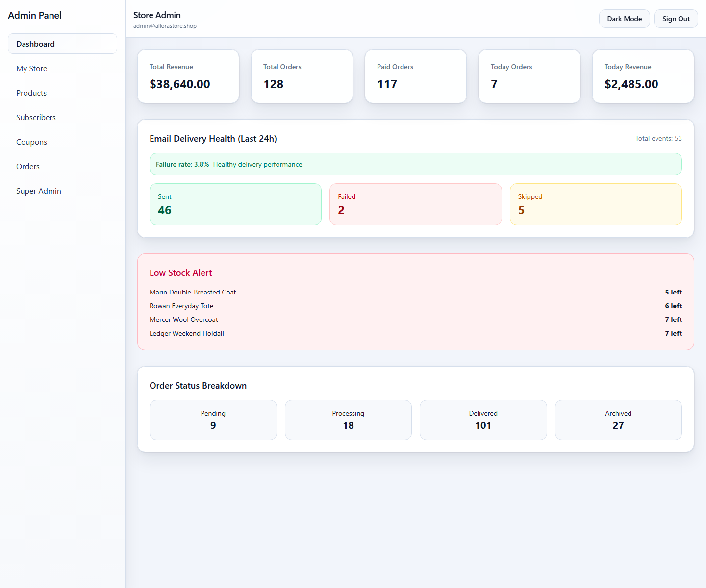Click the Sent emails card
Image resolution: width=706 pixels, height=588 pixels.
point(235,204)
